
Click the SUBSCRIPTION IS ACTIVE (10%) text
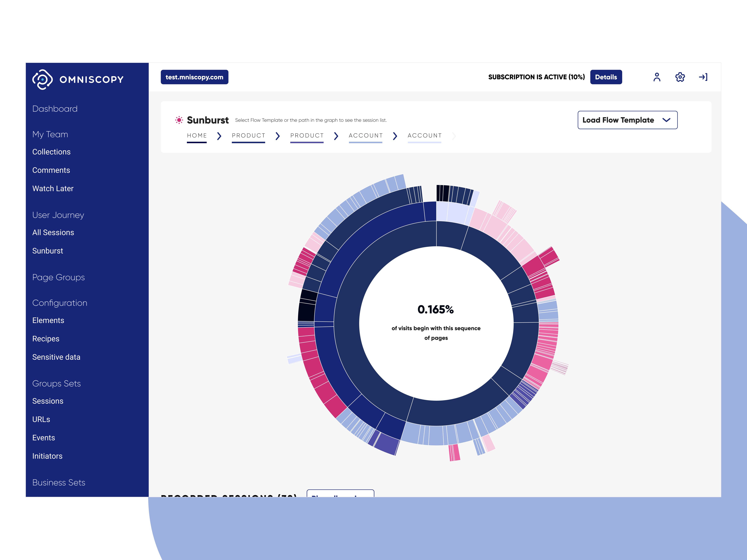[536, 77]
